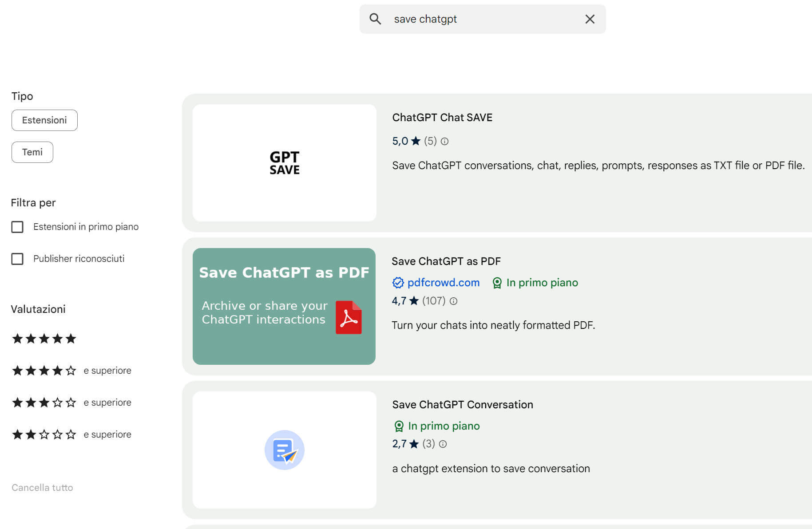Click info icon beside the 2,7 rating
Screen dimensions: 812x529
[443, 444]
